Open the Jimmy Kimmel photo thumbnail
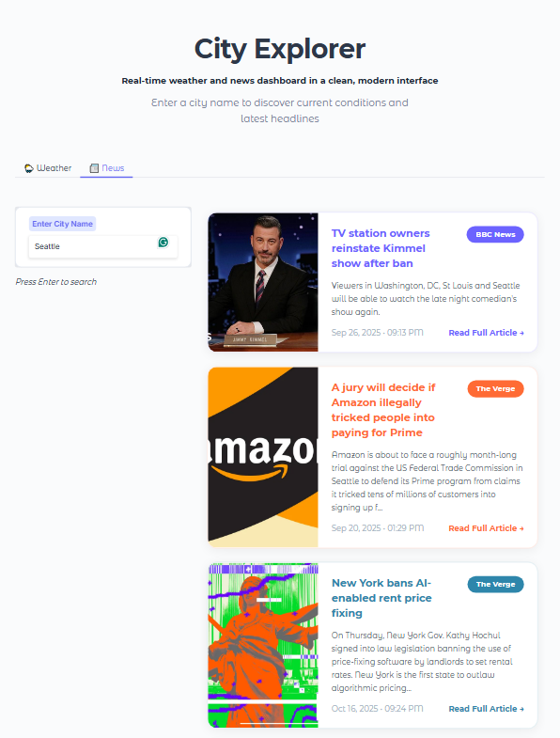 [263, 282]
